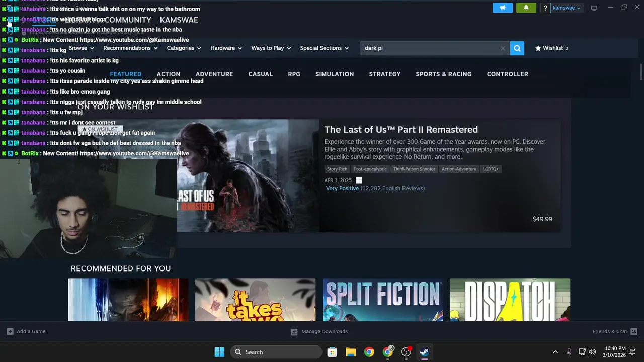Open the Very Positive reviews link
The height and width of the screenshot is (362, 644).
(342, 188)
